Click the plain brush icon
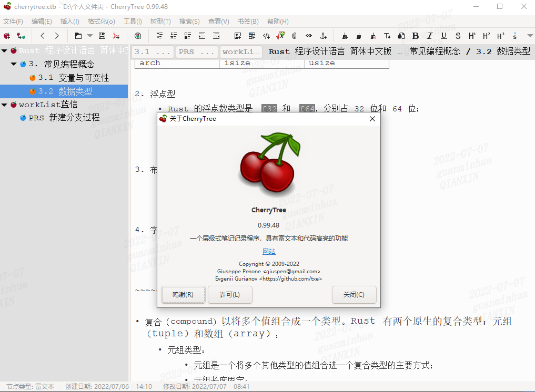This screenshot has width=535, height=392. coord(359,36)
